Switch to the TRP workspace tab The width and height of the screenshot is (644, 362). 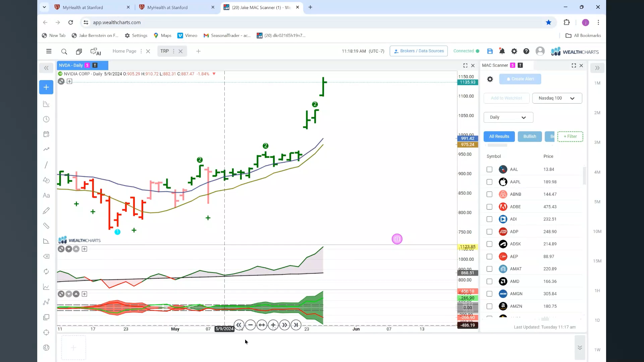[x=164, y=51]
